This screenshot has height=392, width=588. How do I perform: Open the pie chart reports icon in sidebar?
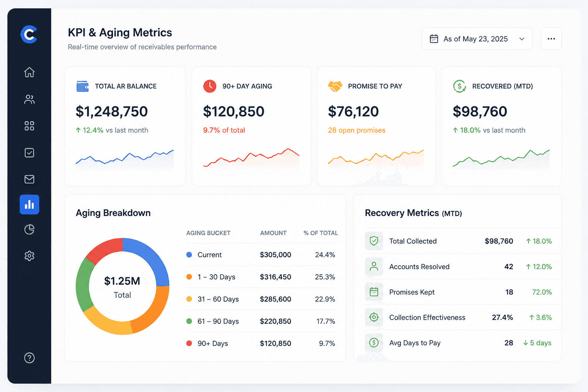[29, 229]
